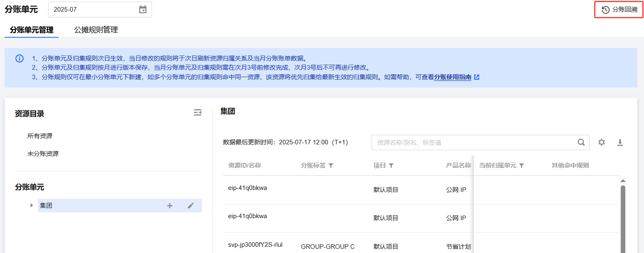Viewport: 644px width, 253px height.
Task: Open 项目 column filter
Action: [x=391, y=165]
